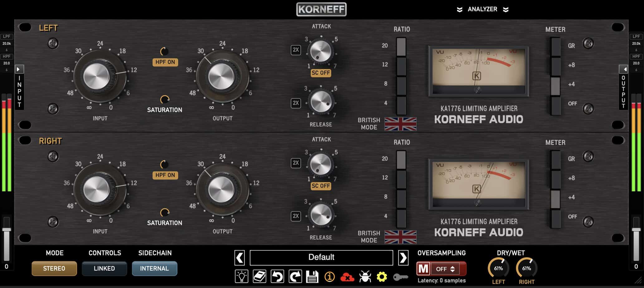Screen dimensions: 644x288
Task: Click the INTERNAL sidechain button
Action: 155,268
